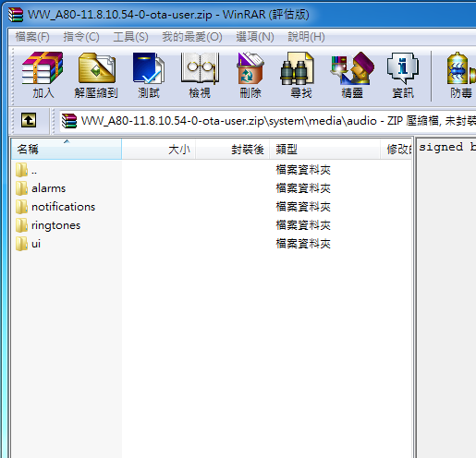476x458 pixels.
Task: Click the WinRAR title bar icon
Action: tap(16, 15)
